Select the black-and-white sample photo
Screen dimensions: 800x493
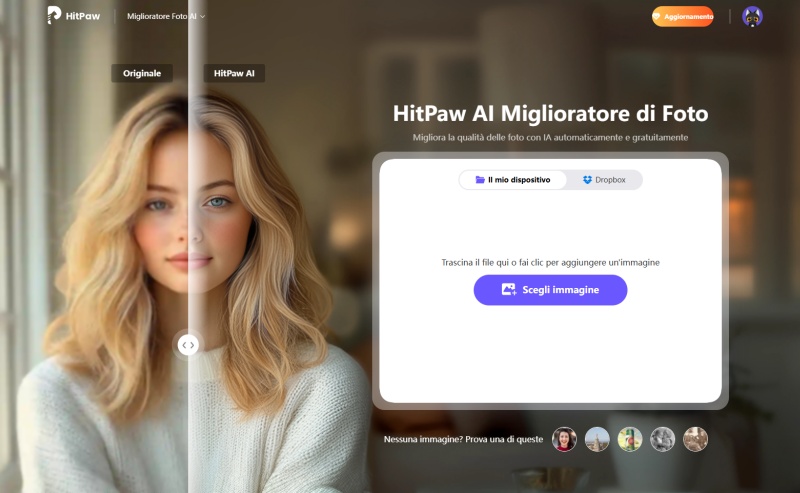coord(662,439)
